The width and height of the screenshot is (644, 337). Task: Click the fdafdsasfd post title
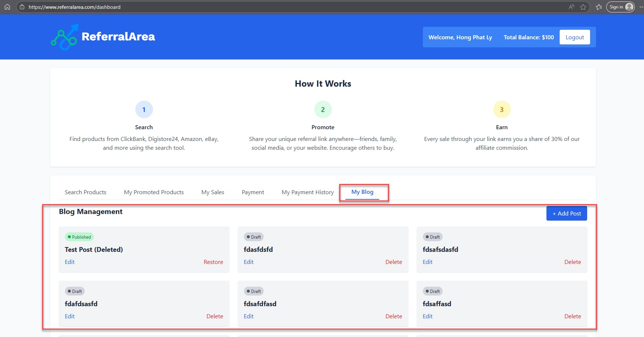[x=81, y=304]
